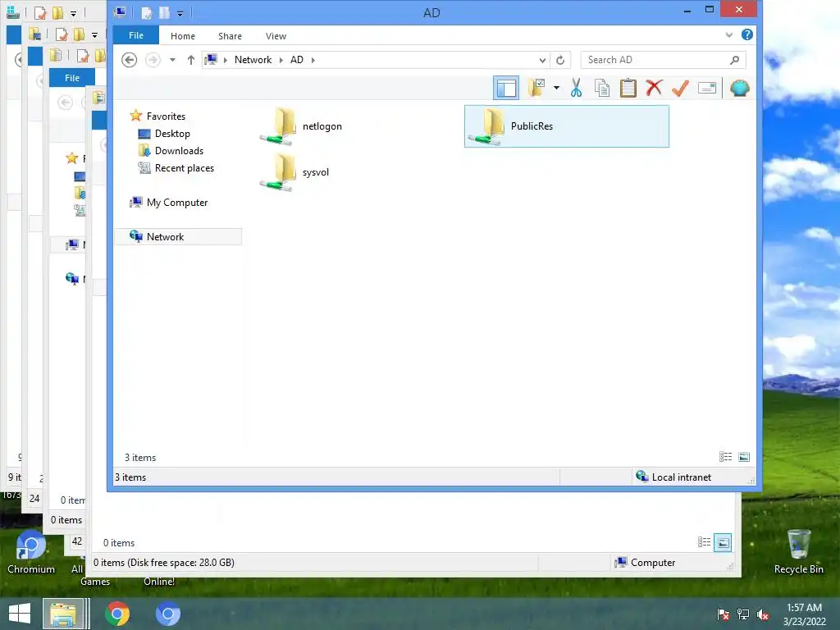The width and height of the screenshot is (840, 630).
Task: Click the Forward navigation arrow in the AD window
Action: (x=153, y=60)
